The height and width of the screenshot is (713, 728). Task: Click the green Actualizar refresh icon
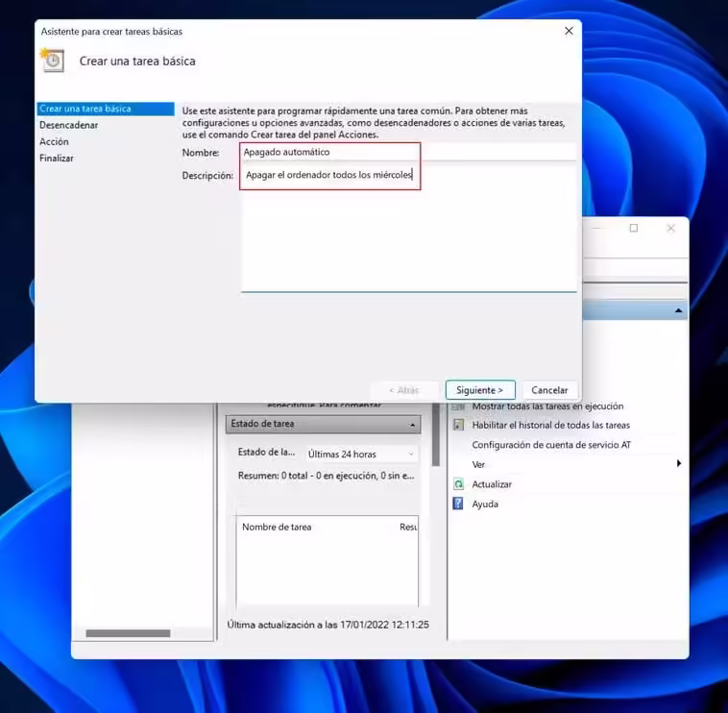pos(458,484)
